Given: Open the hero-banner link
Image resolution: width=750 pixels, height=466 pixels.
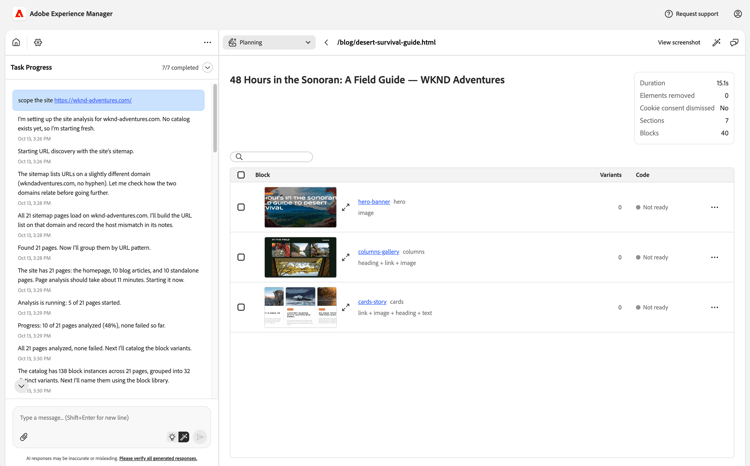Looking at the screenshot, I should coord(374,201).
